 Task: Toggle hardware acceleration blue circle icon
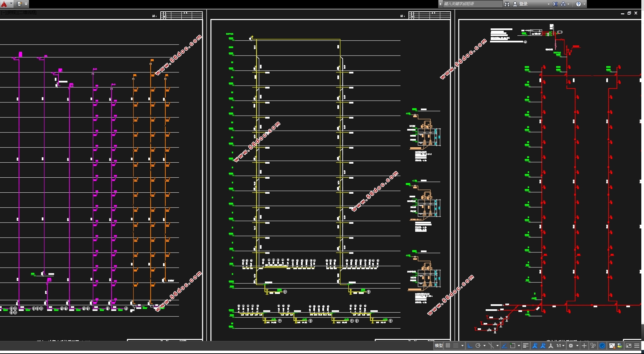tap(602, 346)
